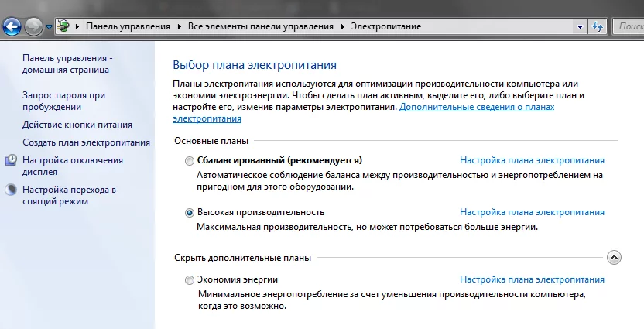Viewport: 644px width, 329px height.
Task: Open Настройка плана электропитания for Сбалансированный plan
Action: (x=532, y=160)
